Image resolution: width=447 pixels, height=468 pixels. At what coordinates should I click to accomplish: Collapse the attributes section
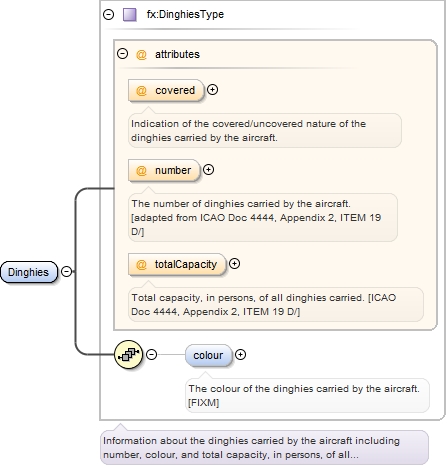click(122, 54)
